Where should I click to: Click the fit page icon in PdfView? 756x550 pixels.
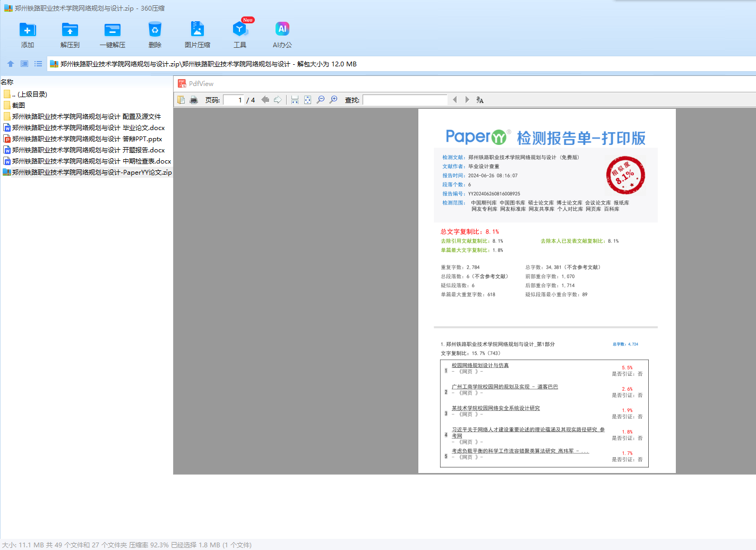[x=307, y=100]
